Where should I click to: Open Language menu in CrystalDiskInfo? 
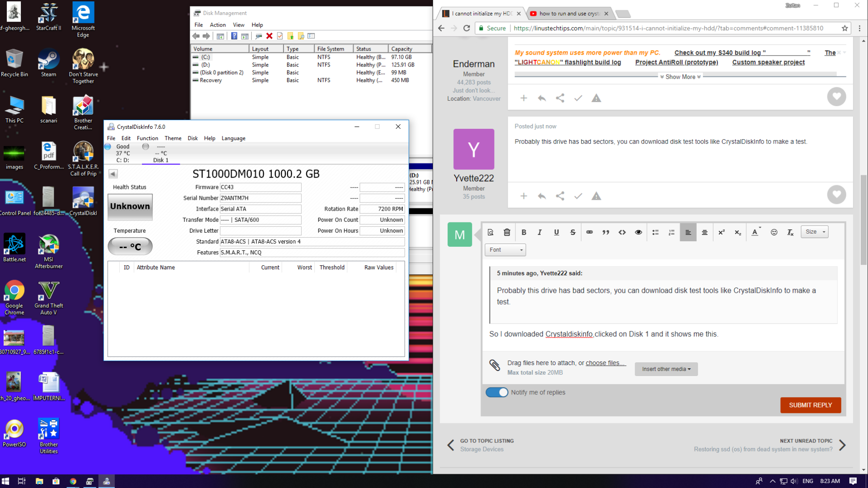tap(233, 138)
